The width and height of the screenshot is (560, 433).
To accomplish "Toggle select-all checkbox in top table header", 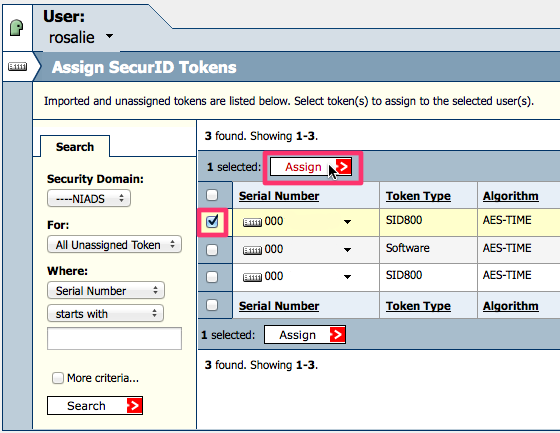I will [212, 195].
